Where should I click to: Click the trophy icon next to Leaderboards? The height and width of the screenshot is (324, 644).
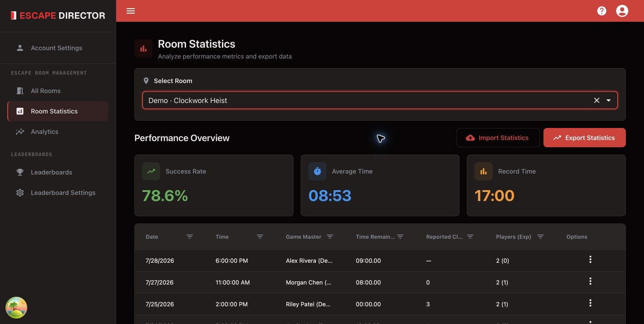click(20, 172)
